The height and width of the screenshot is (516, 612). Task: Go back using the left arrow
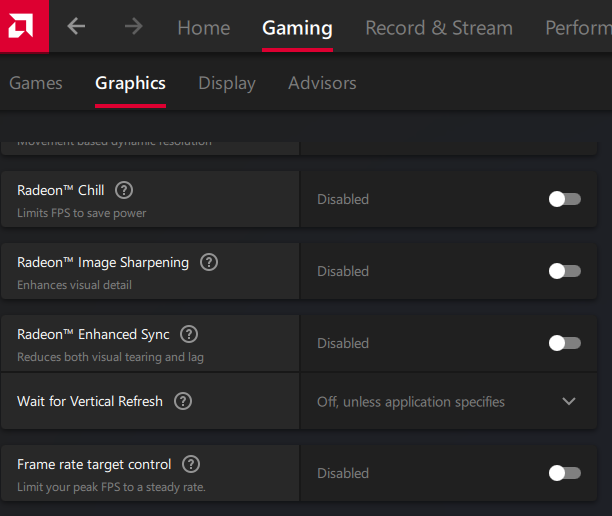(76, 27)
